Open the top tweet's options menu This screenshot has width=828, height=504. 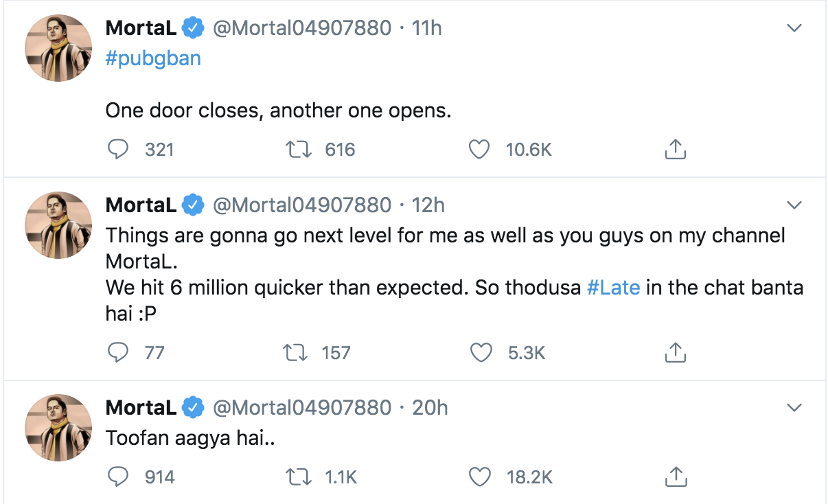(x=794, y=28)
